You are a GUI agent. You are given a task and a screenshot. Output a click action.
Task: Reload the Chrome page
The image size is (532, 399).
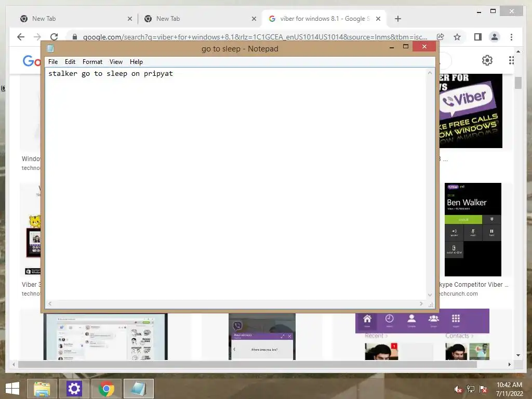[x=54, y=37]
